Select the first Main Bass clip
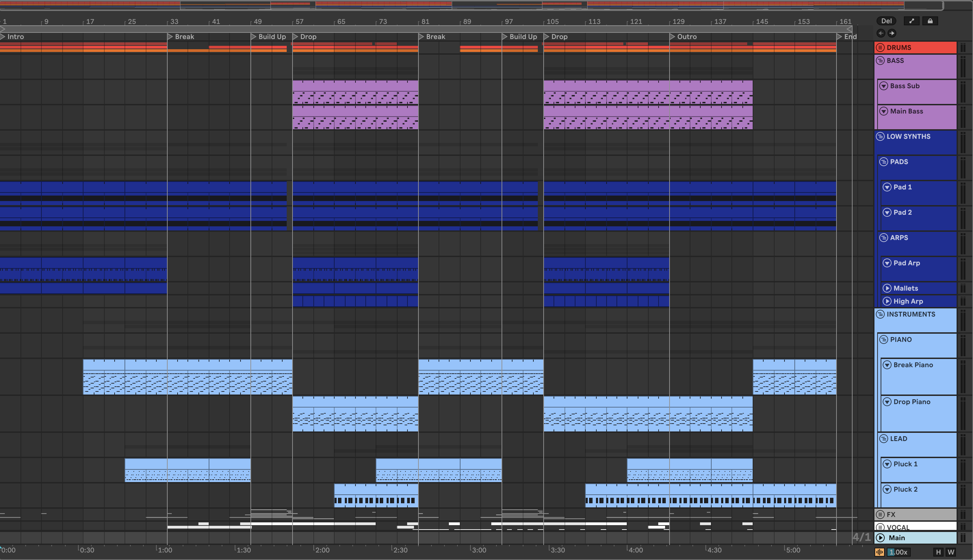This screenshot has width=973, height=560. (355, 111)
